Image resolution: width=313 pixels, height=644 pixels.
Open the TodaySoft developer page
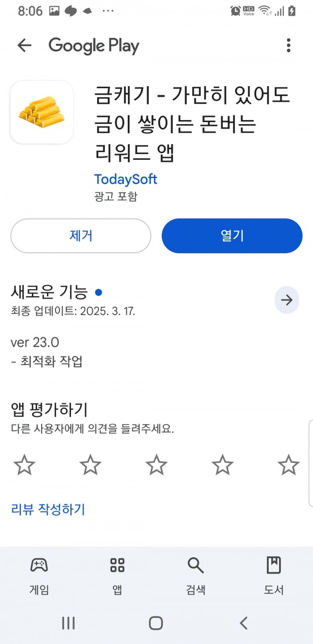[125, 179]
